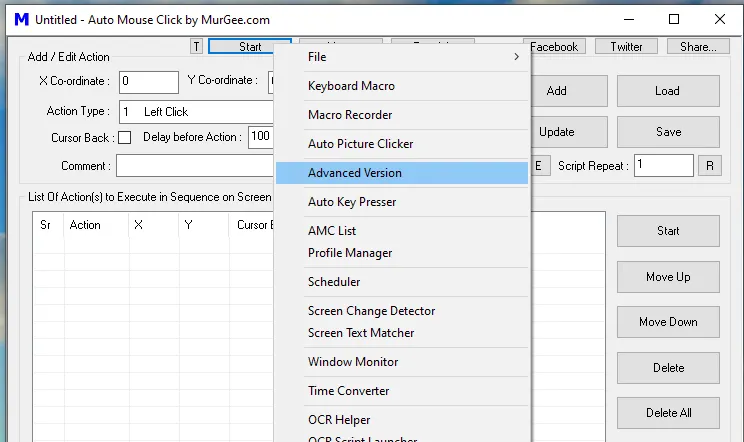This screenshot has width=744, height=442.
Task: Open the Action Type combo box
Action: click(x=196, y=112)
